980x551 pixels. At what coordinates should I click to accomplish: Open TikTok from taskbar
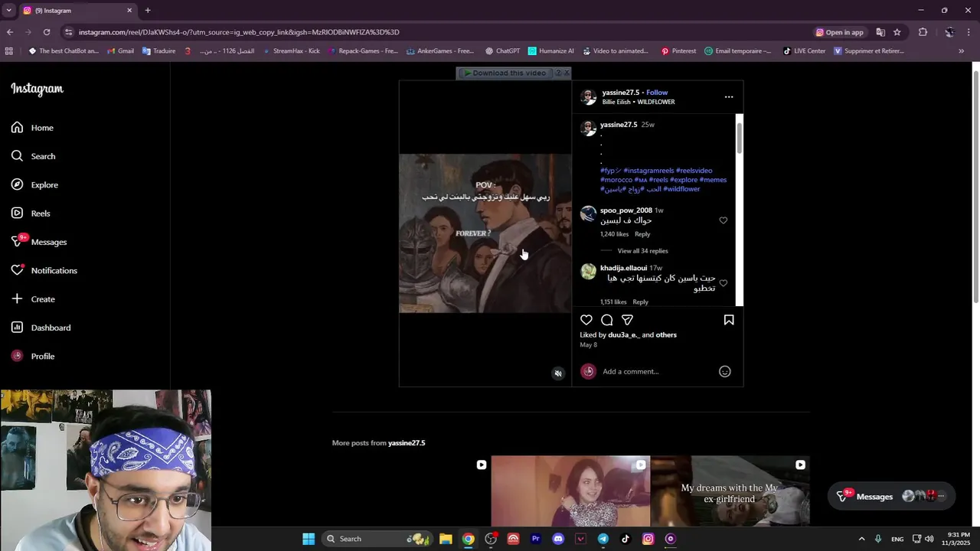tap(626, 539)
